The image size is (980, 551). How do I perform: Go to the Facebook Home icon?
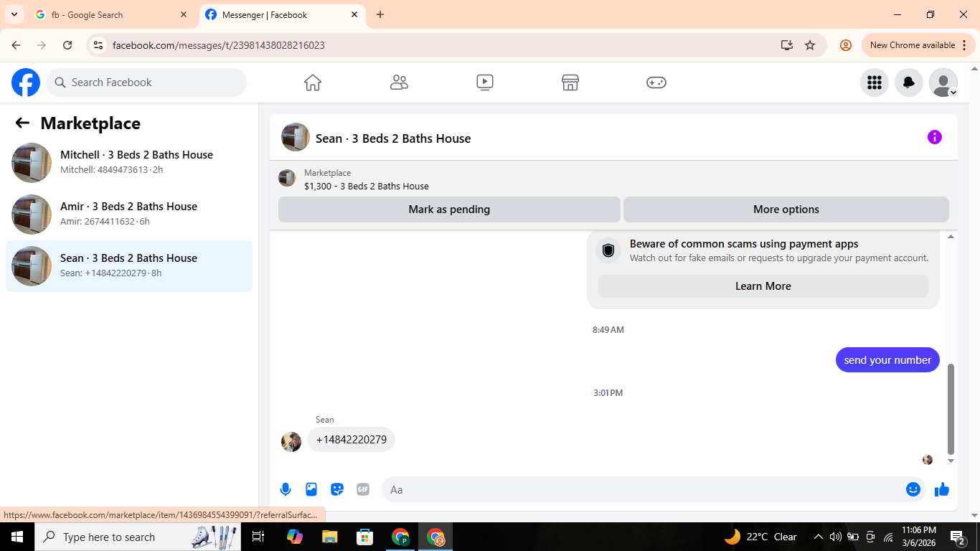tap(313, 83)
